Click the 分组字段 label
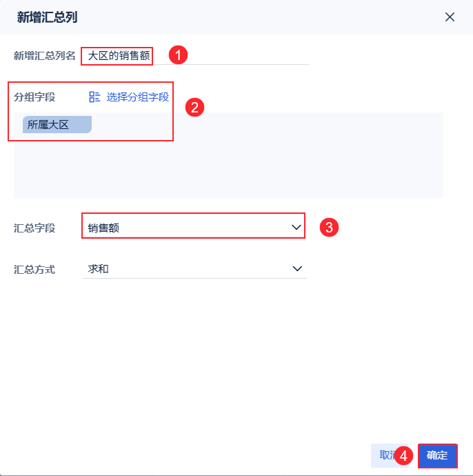This screenshot has width=473, height=476. (34, 97)
